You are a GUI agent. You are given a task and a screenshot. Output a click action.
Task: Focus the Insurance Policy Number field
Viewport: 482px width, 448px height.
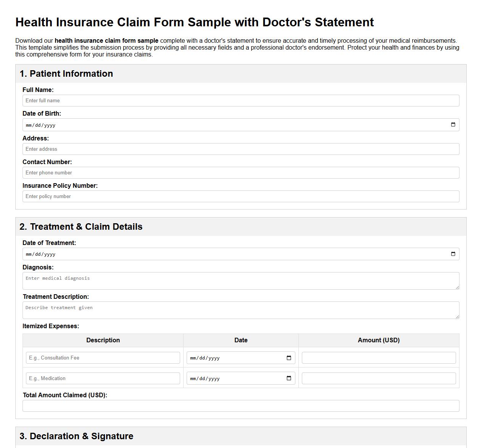(241, 196)
